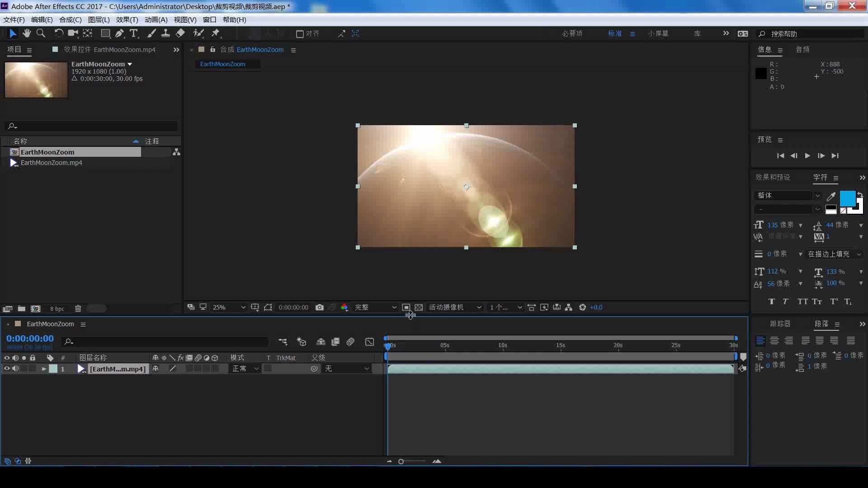This screenshot has height=488, width=868.
Task: Open the composition mini-flowchart icon in timeline
Action: [x=283, y=342]
